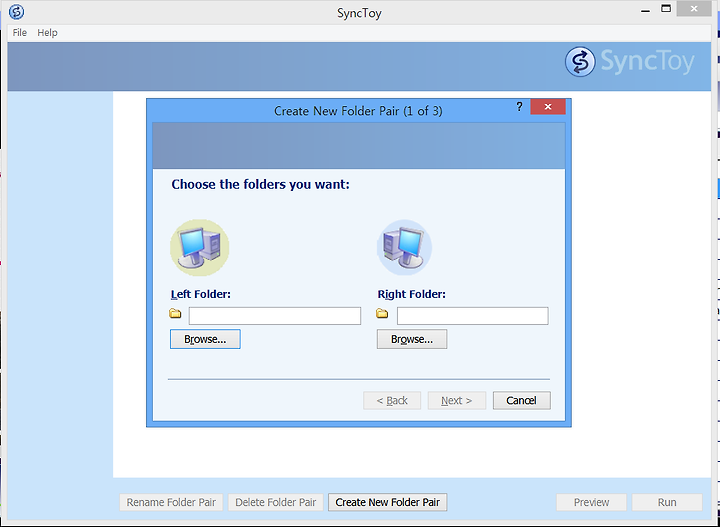Click the folder icon beside Right Folder field

(382, 314)
